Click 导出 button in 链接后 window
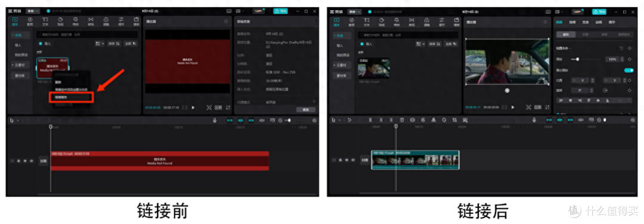Viewport: 644px width, 224px height. tap(599, 11)
